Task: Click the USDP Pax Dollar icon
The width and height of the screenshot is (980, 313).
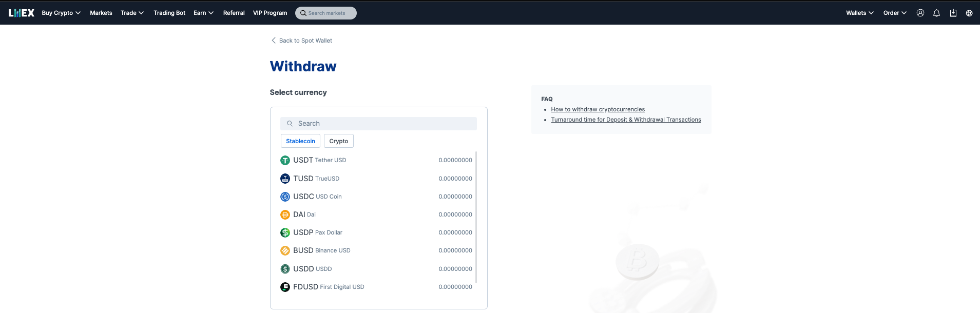Action: click(x=285, y=232)
